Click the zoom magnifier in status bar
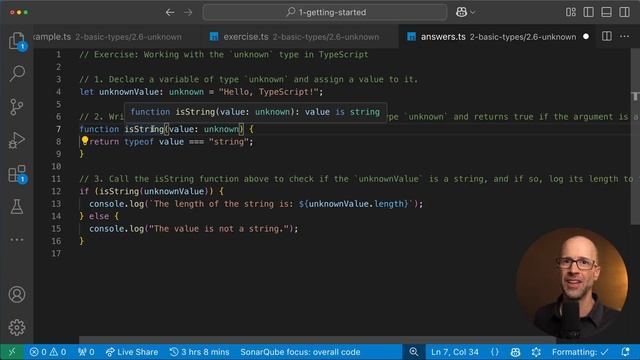The width and height of the screenshot is (640, 360). point(413,352)
